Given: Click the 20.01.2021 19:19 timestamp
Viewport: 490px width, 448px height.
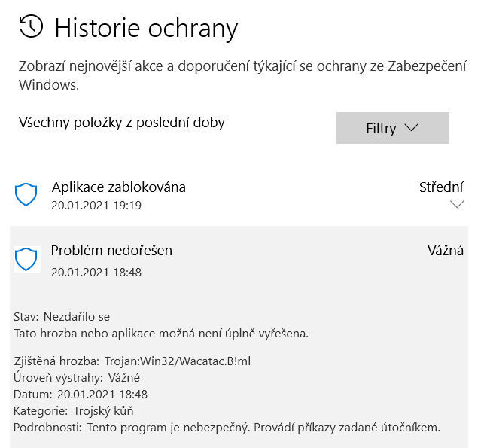Looking at the screenshot, I should coord(96,205).
